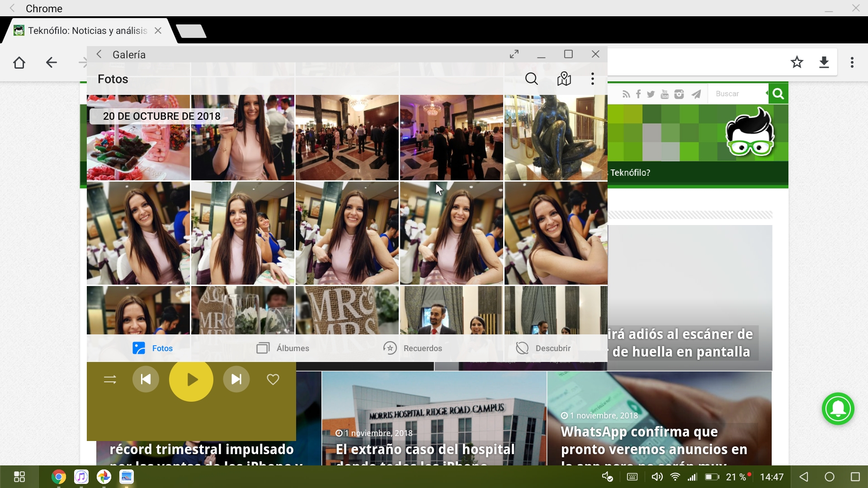Screen dimensions: 868x488
Task: Navigate back in Chrome
Action: [52, 62]
